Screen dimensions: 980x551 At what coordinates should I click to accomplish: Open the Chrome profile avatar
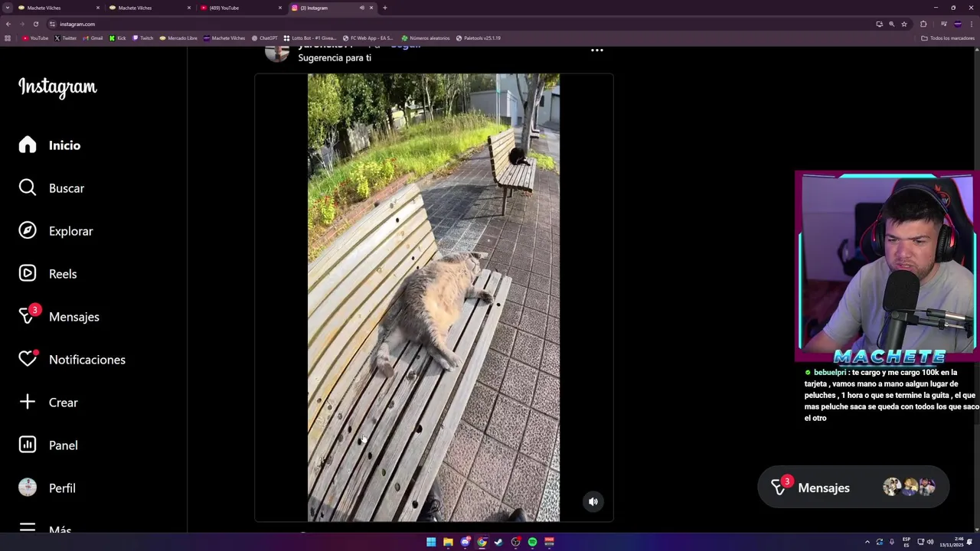pos(958,24)
